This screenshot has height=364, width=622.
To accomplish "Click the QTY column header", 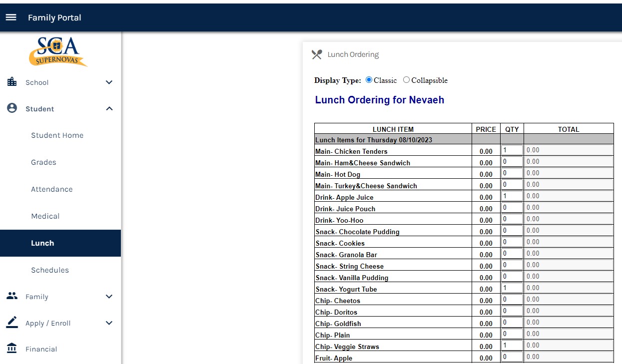I will pyautogui.click(x=512, y=129).
